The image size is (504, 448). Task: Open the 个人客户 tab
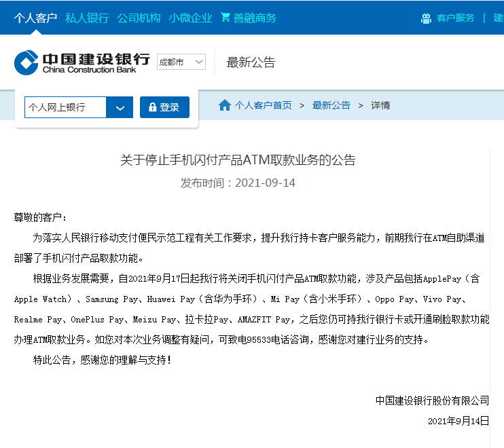point(35,18)
